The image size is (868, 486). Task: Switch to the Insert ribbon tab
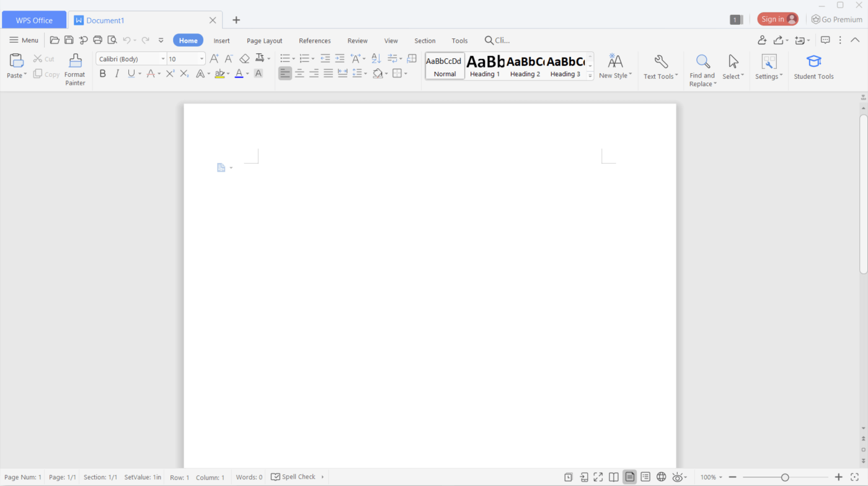pyautogui.click(x=221, y=40)
